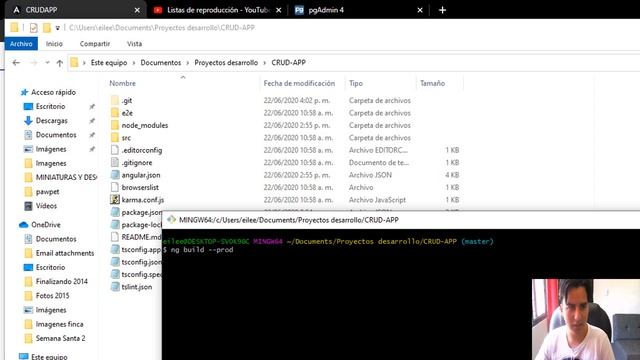
Task: Select the .gitignore file
Action: point(137,162)
